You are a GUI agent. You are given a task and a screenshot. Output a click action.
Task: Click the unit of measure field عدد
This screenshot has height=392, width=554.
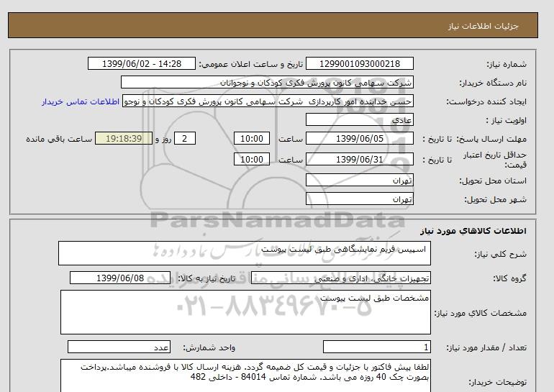(x=119, y=347)
